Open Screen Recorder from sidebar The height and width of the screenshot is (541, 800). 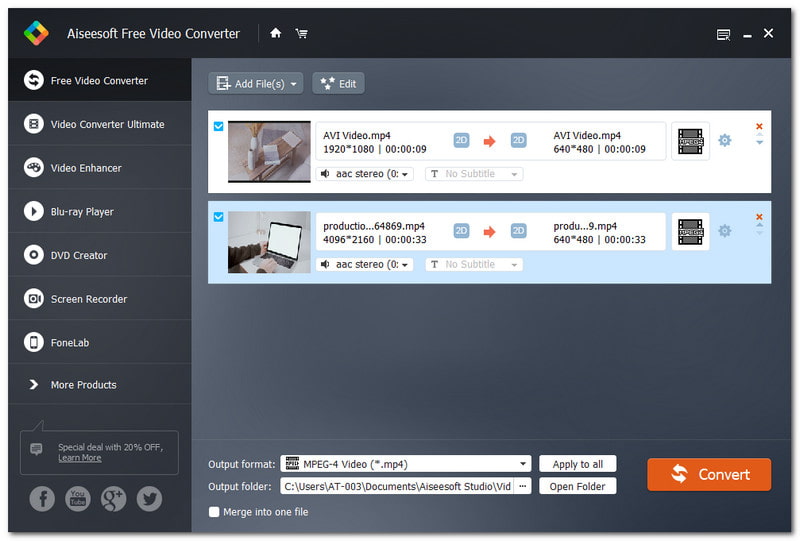tap(89, 299)
